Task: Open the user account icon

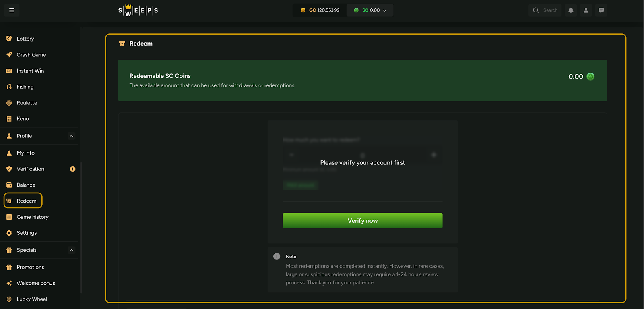Action: [586, 10]
